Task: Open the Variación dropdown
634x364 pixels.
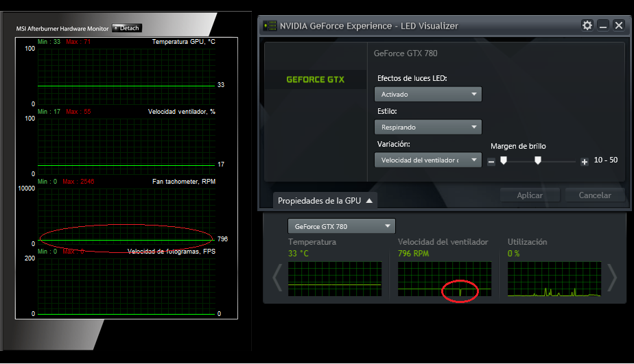Action: 427,160
